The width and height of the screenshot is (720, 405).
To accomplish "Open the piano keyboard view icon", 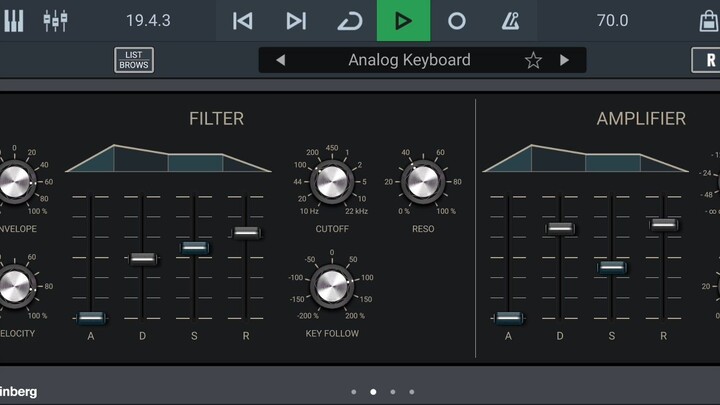I will [14, 21].
